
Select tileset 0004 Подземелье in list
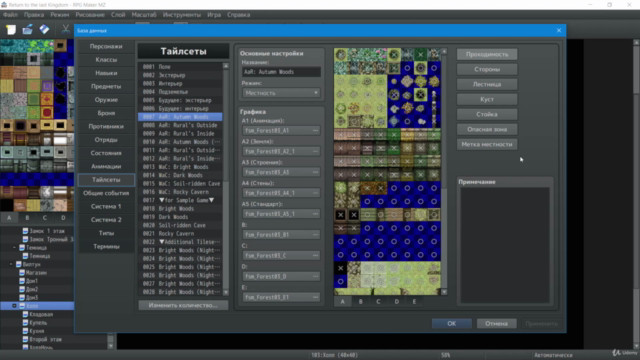coord(180,92)
